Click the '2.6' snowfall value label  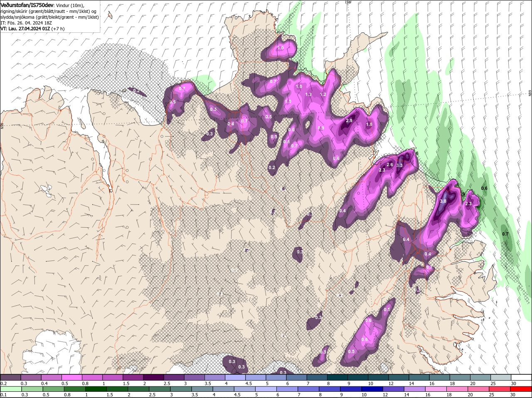pyautogui.click(x=390, y=165)
